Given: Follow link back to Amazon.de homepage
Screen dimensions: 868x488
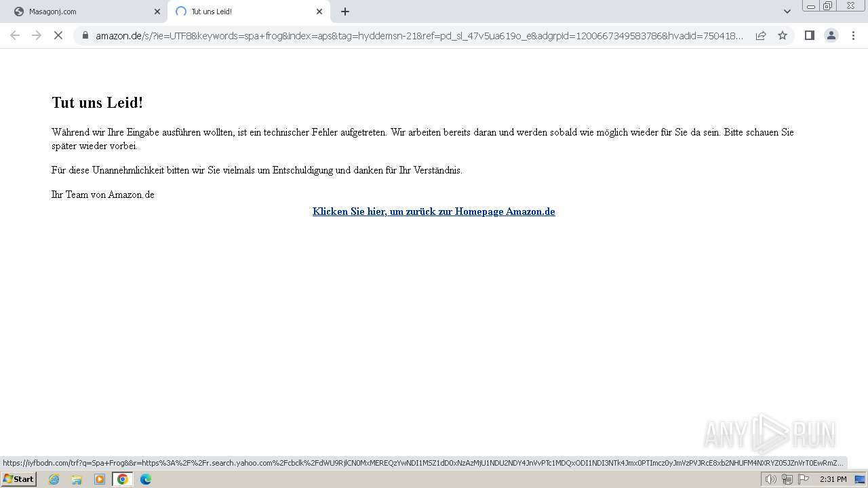Looking at the screenshot, I should [x=434, y=211].
